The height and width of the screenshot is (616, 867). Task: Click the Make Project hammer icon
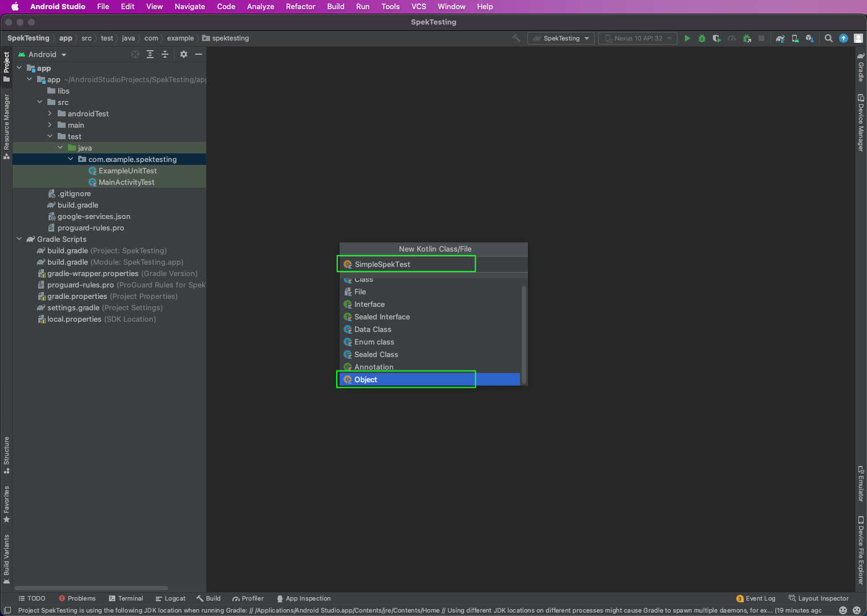[516, 38]
